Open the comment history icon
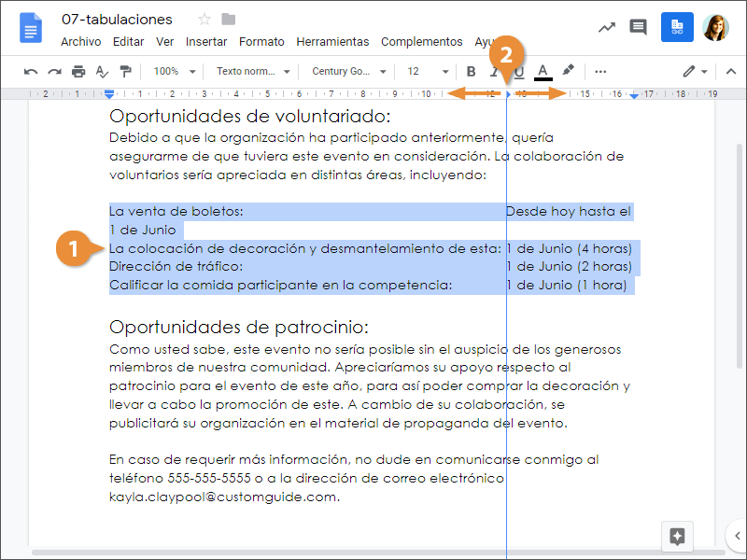747x560 pixels. pos(638,27)
